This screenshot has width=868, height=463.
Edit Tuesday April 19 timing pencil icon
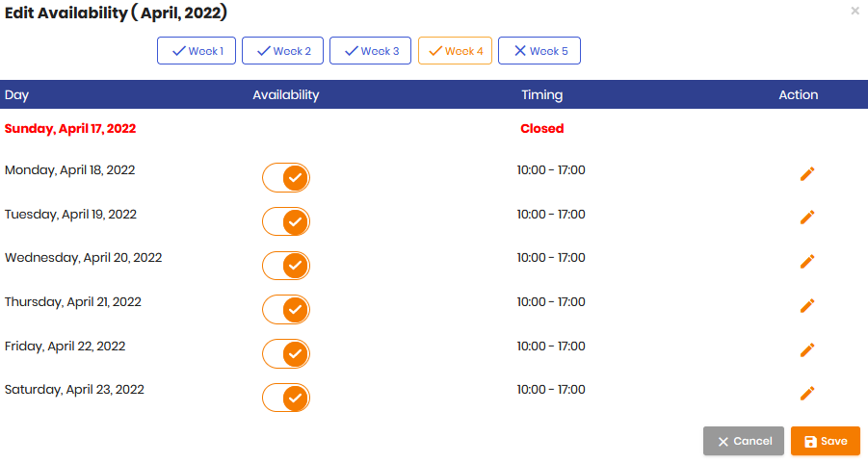[807, 217]
